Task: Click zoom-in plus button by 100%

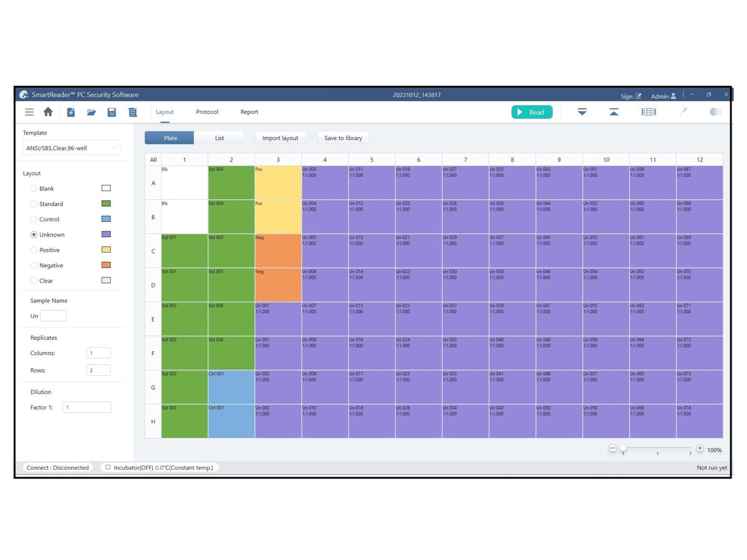Action: [700, 449]
